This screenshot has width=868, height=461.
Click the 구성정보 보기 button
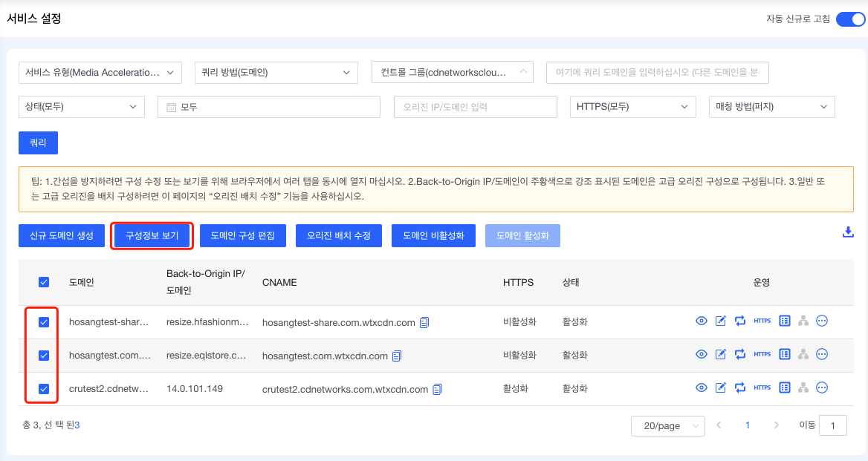(x=152, y=235)
